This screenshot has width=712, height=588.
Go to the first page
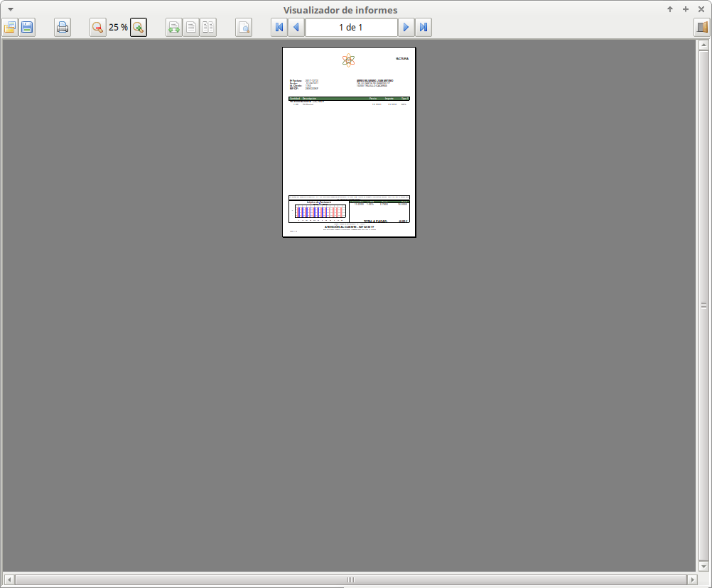click(279, 27)
